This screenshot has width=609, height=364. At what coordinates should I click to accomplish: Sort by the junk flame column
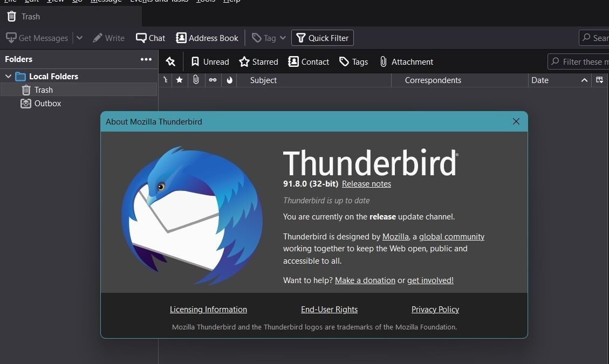(230, 80)
